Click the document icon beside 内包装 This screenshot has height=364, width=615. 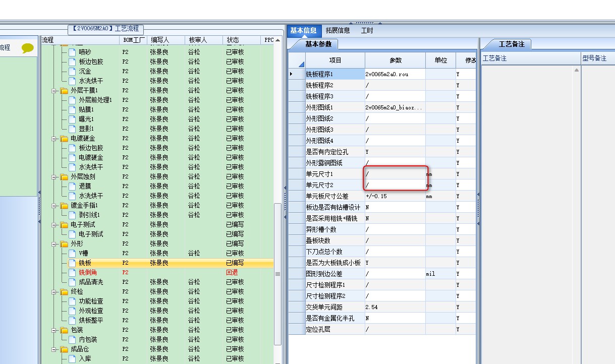pyautogui.click(x=72, y=339)
